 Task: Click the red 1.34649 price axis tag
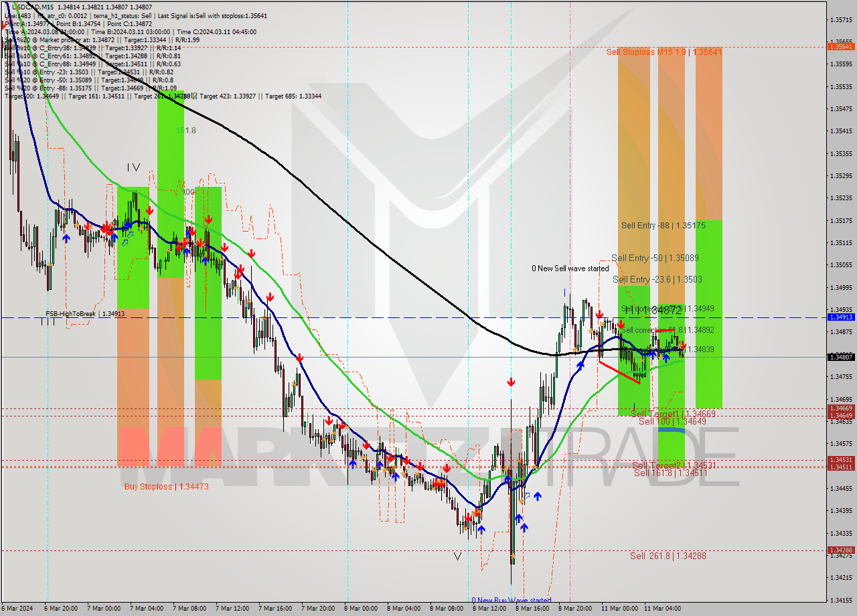tap(841, 416)
